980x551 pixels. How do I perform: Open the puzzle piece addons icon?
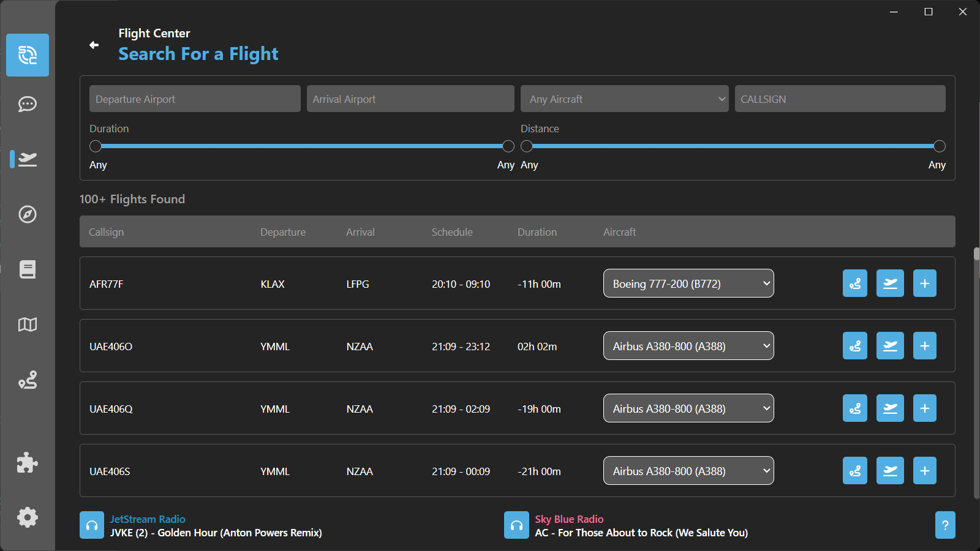[x=28, y=463]
